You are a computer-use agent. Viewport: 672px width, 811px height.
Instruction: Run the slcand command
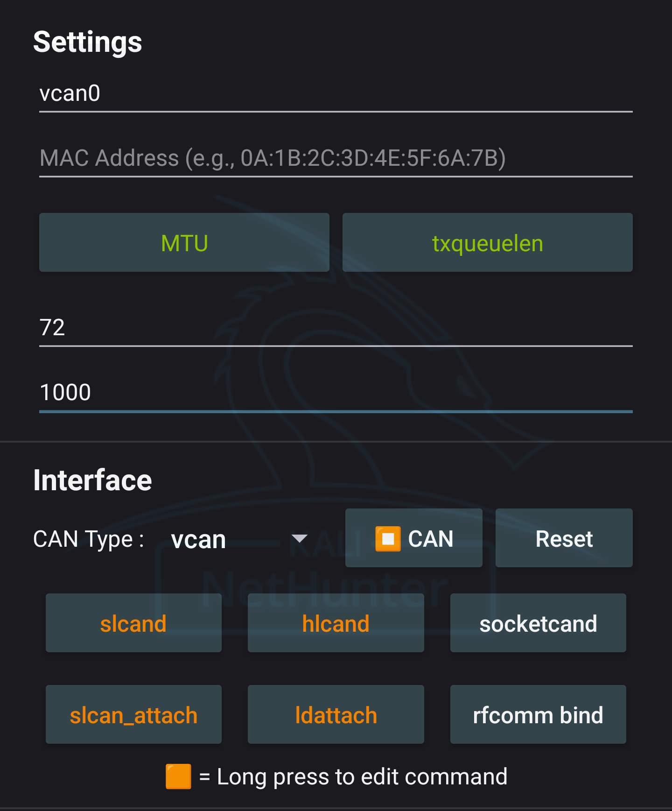[133, 623]
